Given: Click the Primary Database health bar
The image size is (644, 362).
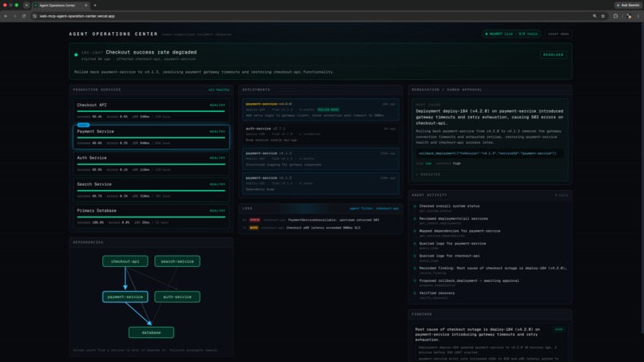Looking at the screenshot, I should tap(151, 217).
